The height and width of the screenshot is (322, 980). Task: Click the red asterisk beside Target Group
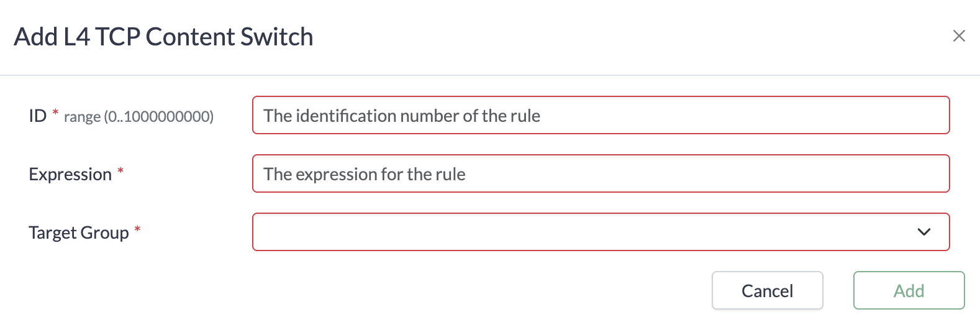point(137,229)
